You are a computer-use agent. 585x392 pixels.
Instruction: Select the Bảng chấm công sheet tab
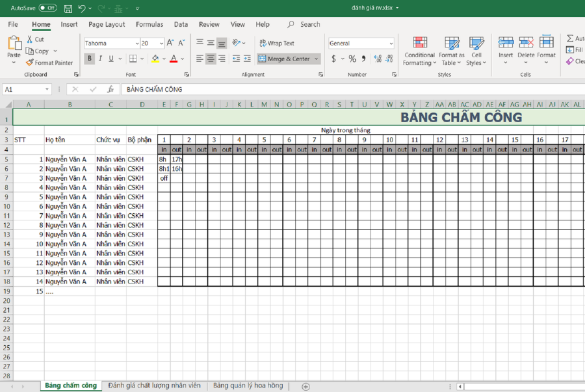click(71, 385)
